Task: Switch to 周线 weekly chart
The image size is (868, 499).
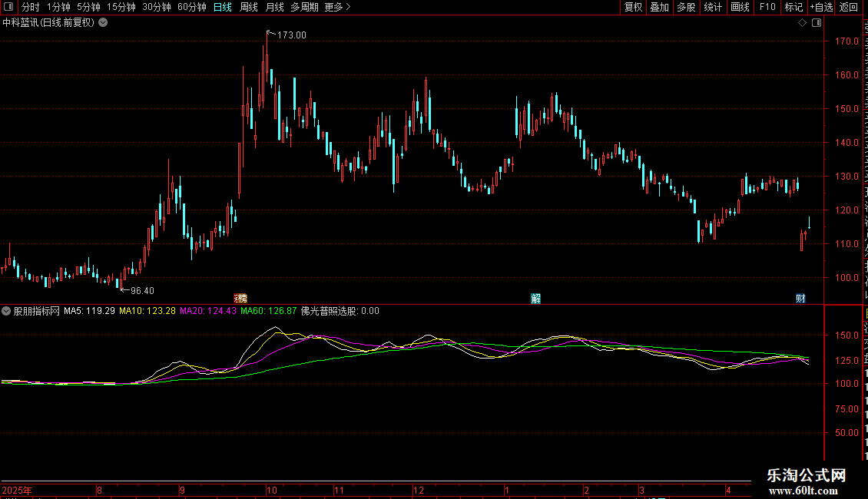Action: [249, 7]
